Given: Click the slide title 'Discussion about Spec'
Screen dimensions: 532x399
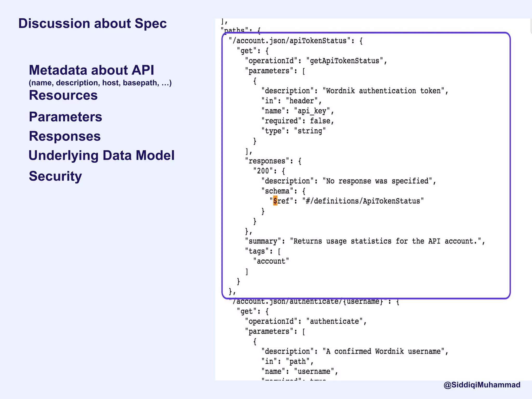Looking at the screenshot, I should click(x=92, y=23).
